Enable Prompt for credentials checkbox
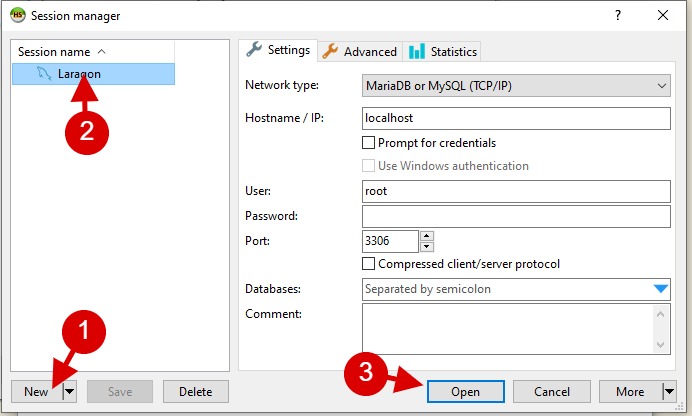This screenshot has height=416, width=692. [x=368, y=142]
